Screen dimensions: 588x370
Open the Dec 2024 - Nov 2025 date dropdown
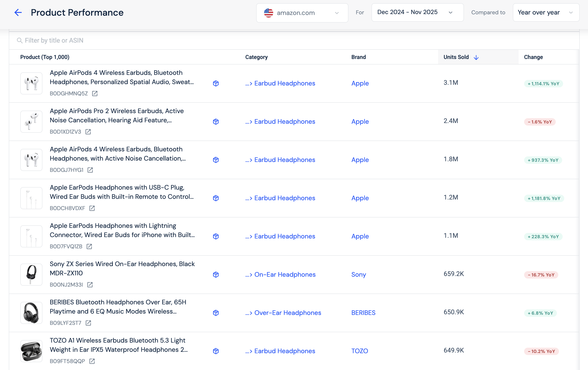click(418, 12)
